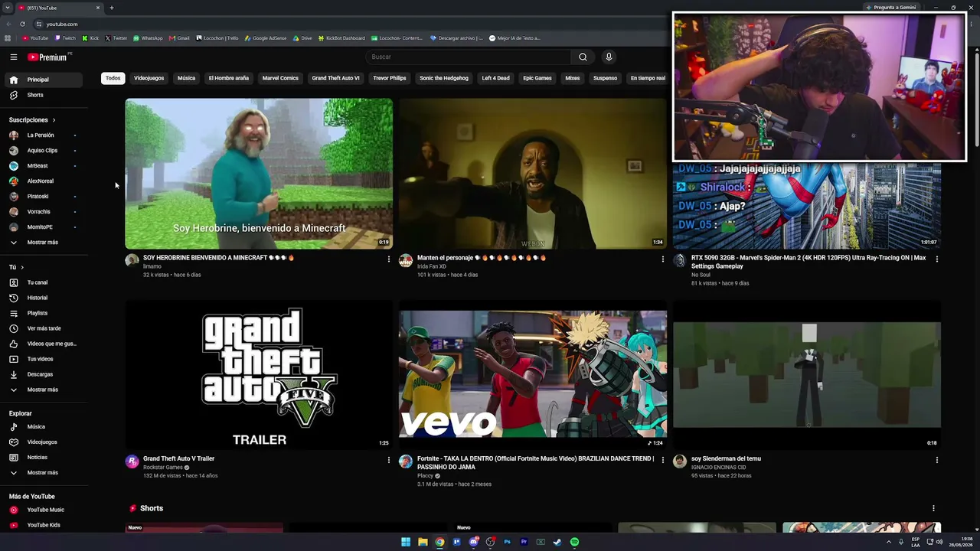980x551 pixels.
Task: Open Pregunta a Gemini button
Action: (890, 8)
